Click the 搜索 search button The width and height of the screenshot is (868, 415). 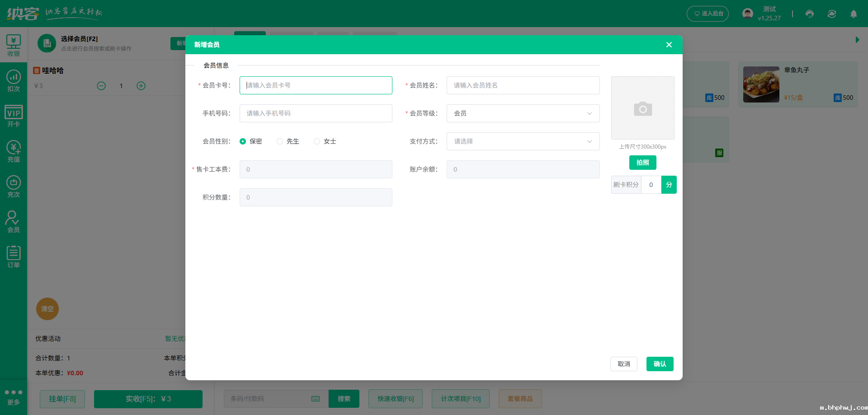(344, 399)
